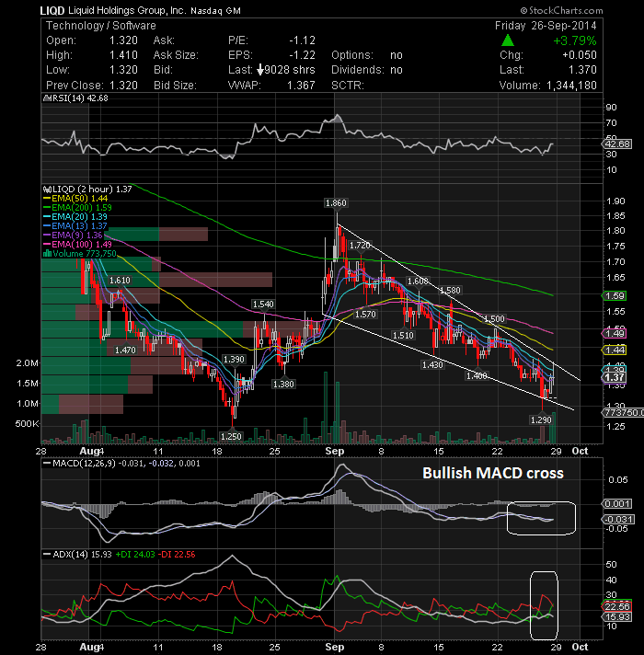Screen dimensions: 644x655
Task: Click the 1.860 peak price label
Action: 336,203
